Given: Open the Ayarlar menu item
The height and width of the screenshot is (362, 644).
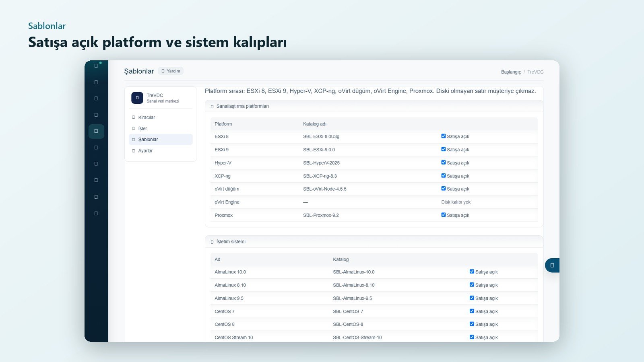Looking at the screenshot, I should coord(161,151).
